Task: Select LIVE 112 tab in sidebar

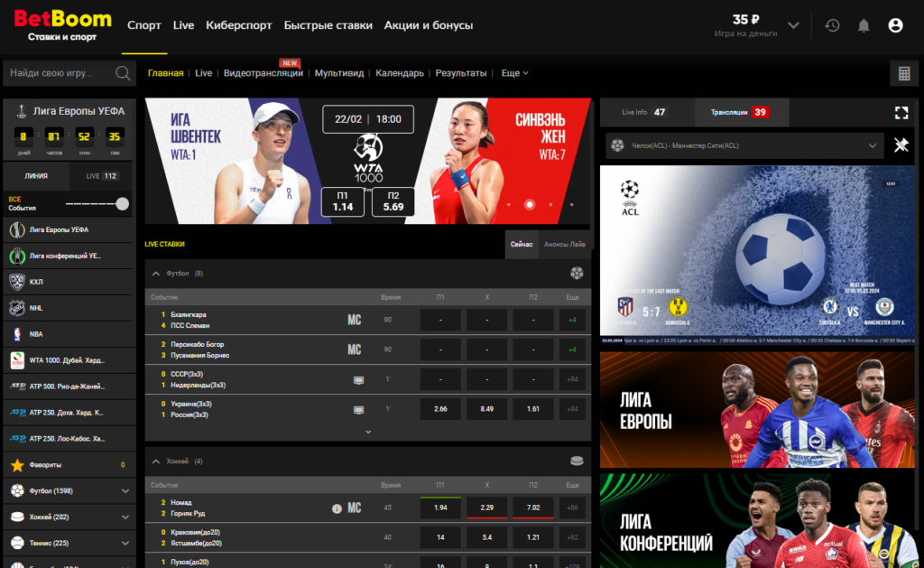Action: (x=102, y=176)
